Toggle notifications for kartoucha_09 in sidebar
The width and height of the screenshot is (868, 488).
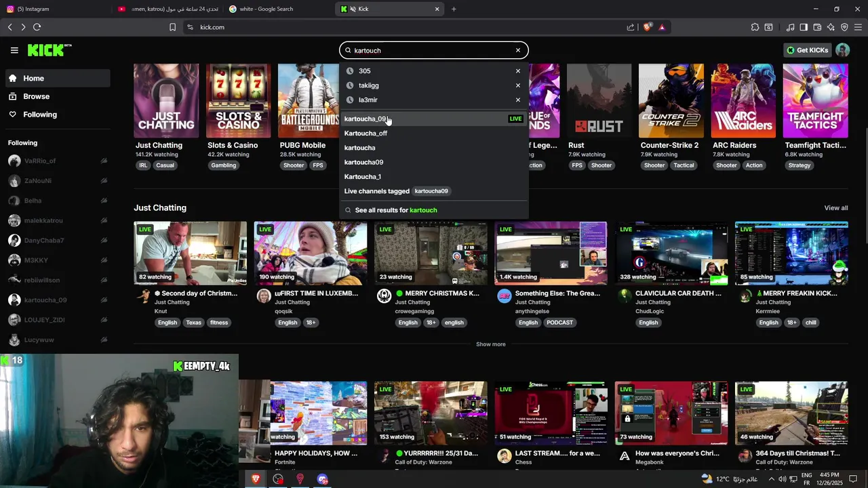point(104,300)
